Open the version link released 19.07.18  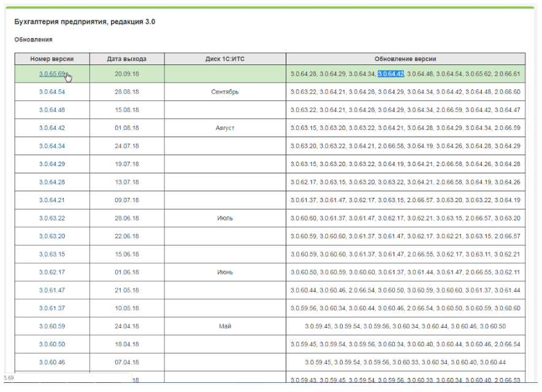pos(52,164)
